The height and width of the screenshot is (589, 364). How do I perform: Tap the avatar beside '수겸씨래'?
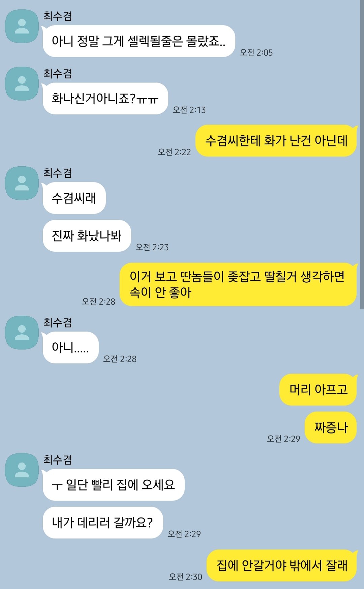(x=22, y=183)
